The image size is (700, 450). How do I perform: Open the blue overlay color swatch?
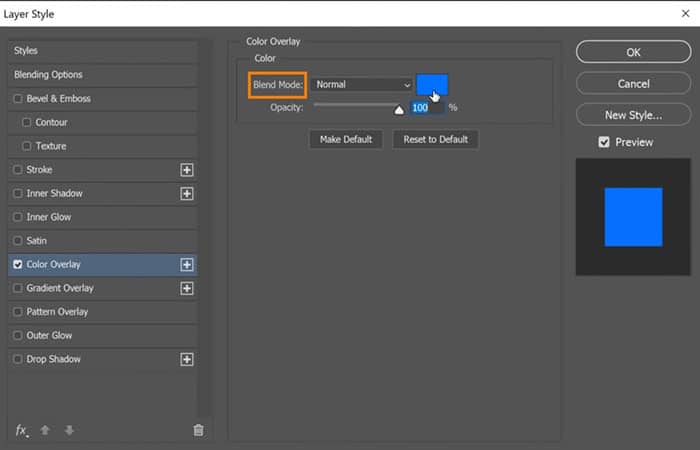tap(432, 85)
